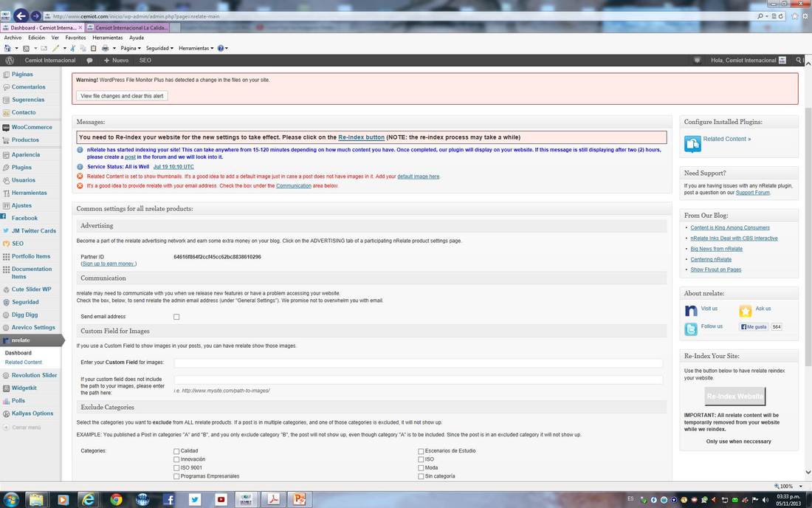Click the refresh icon in the address bar
This screenshot has height=508, width=812.
[x=780, y=16]
